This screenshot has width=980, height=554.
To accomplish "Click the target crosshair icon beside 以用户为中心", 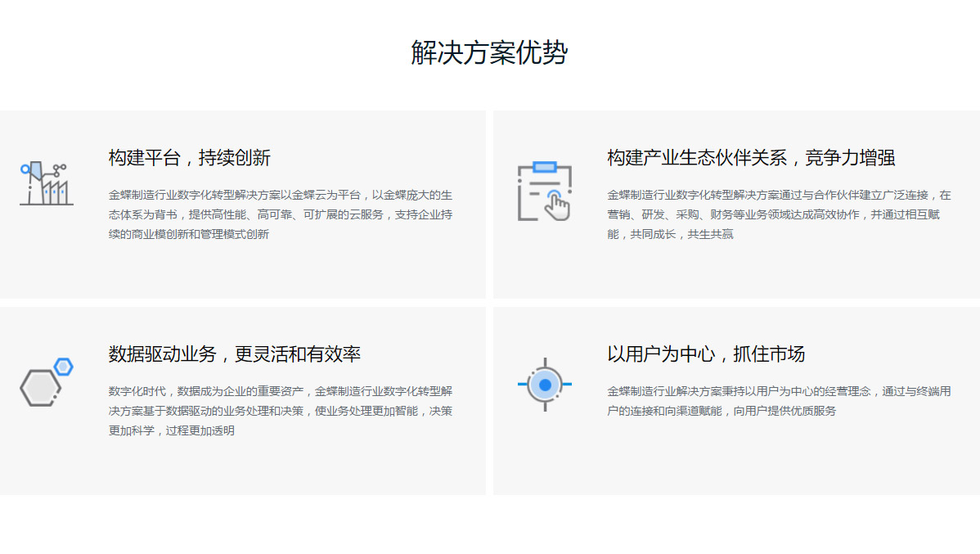I will [x=544, y=385].
